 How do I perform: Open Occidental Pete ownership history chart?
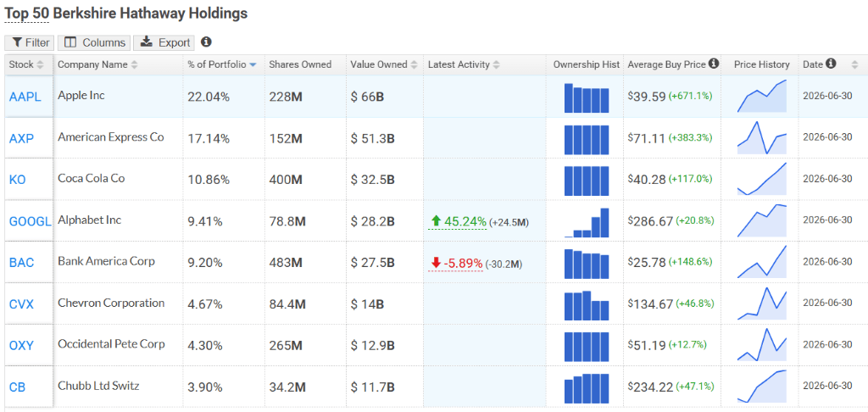587,348
